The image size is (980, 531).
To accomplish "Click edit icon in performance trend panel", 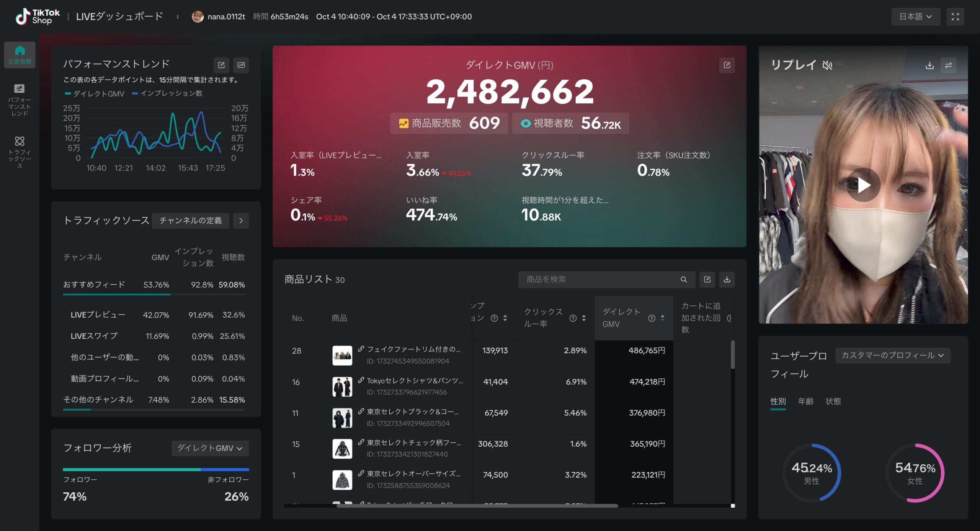I will 221,65.
